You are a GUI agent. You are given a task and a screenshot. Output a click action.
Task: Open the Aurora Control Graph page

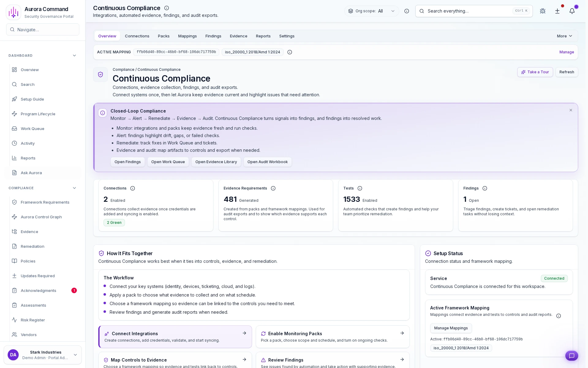coord(41,217)
